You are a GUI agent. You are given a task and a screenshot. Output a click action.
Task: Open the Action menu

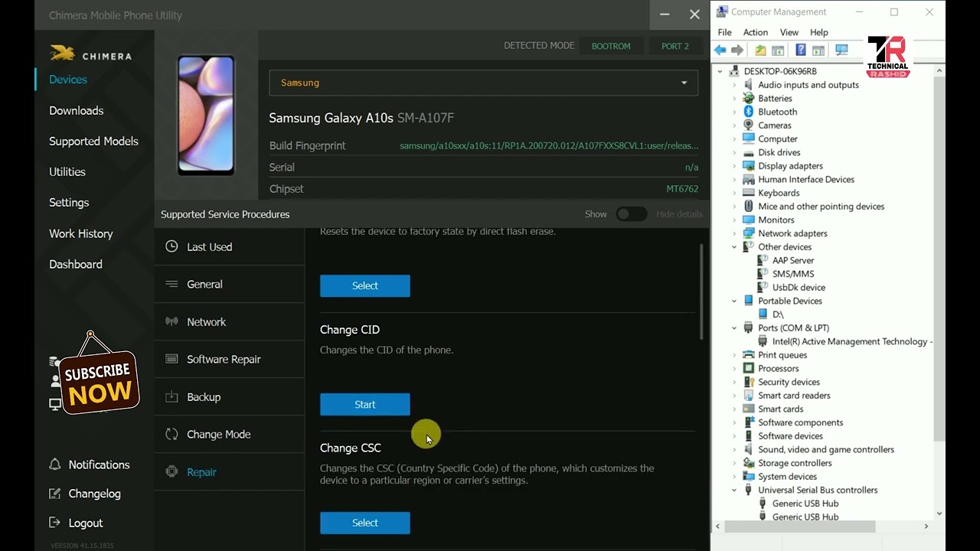[x=755, y=32]
